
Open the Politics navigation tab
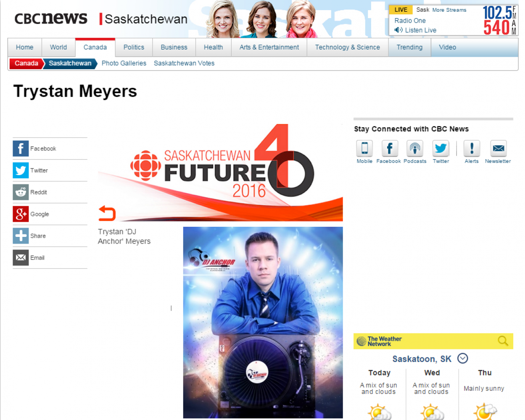pyautogui.click(x=134, y=47)
